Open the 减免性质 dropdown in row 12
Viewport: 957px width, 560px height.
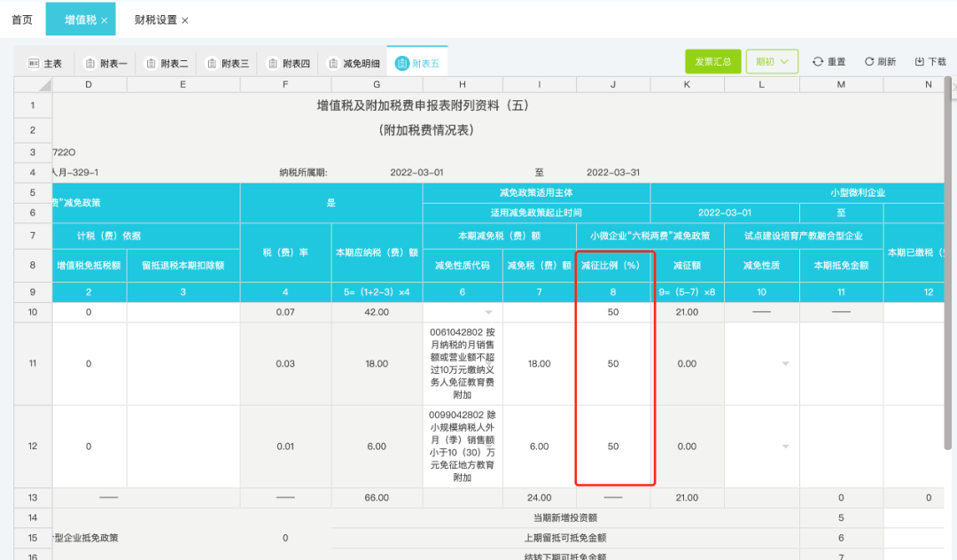785,447
